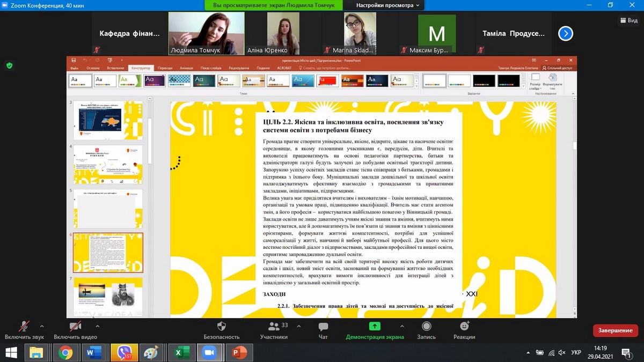Open Reactions (Реакции) smiley icon

464,326
